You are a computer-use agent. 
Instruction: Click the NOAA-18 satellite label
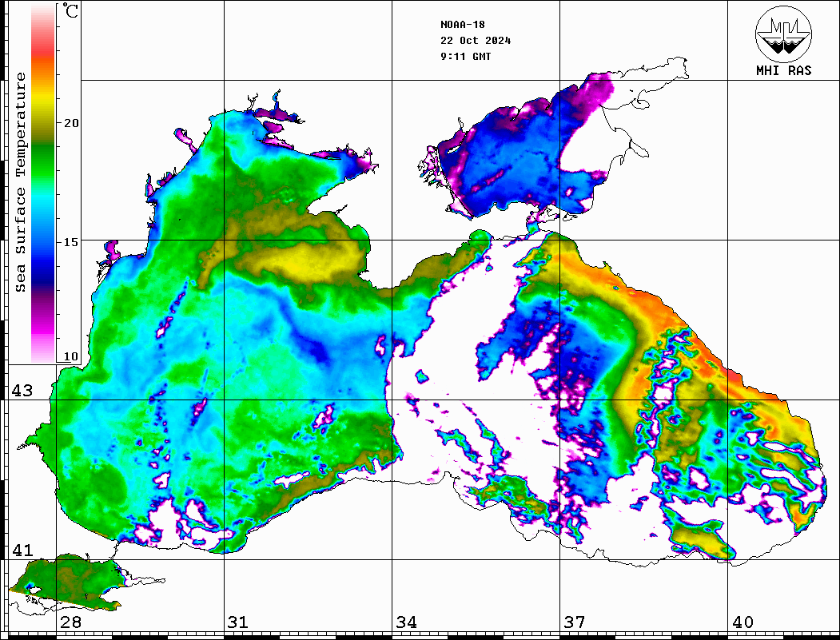coord(462,25)
